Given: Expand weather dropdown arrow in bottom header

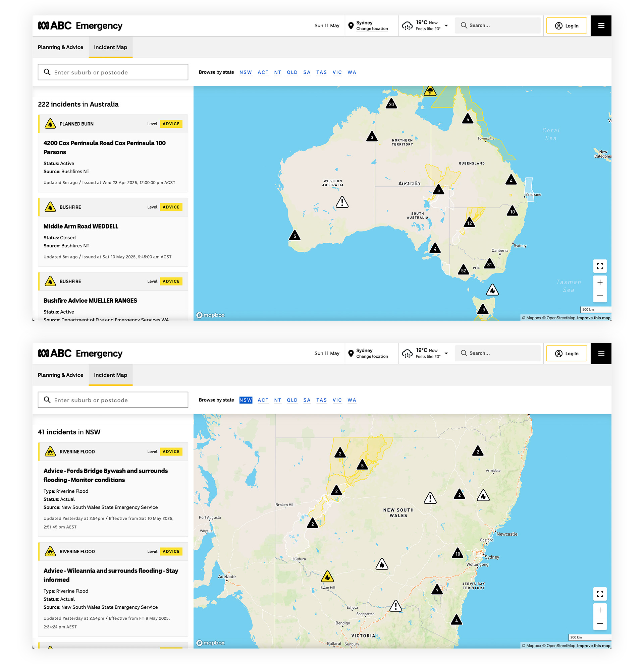Looking at the screenshot, I should click(446, 353).
